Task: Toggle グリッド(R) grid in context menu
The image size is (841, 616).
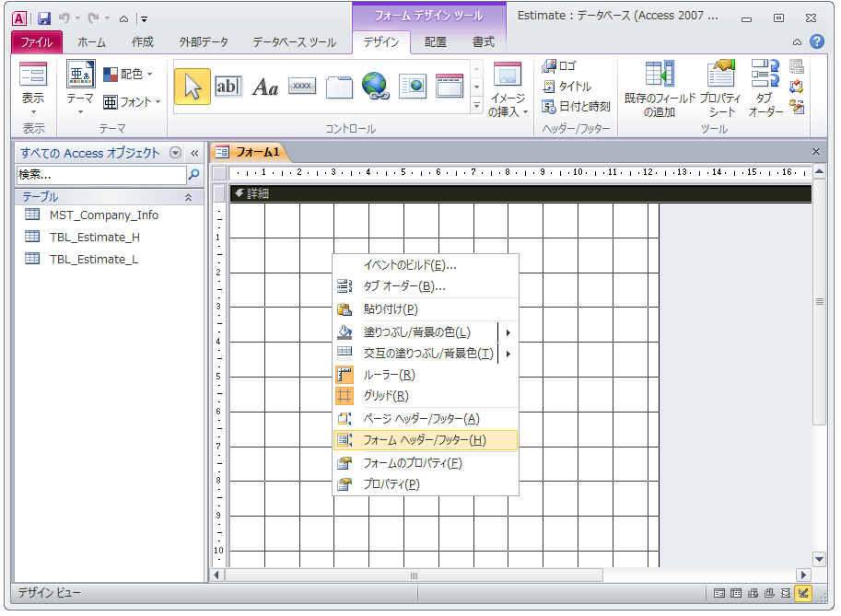Action: click(386, 396)
